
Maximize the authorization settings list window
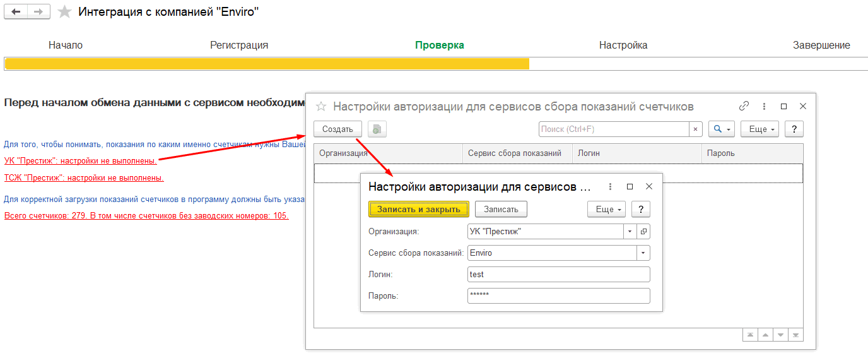(x=783, y=106)
